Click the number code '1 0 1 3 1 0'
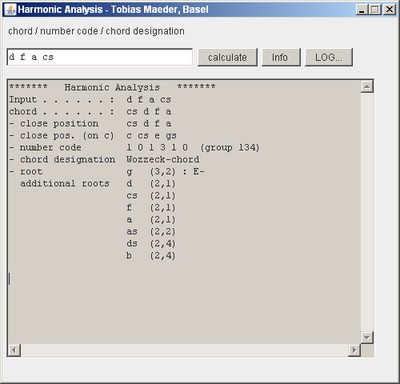This screenshot has width=400, height=384. point(157,147)
